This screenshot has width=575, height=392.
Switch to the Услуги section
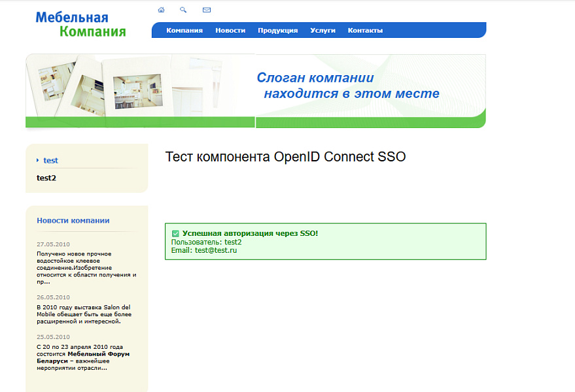[322, 30]
